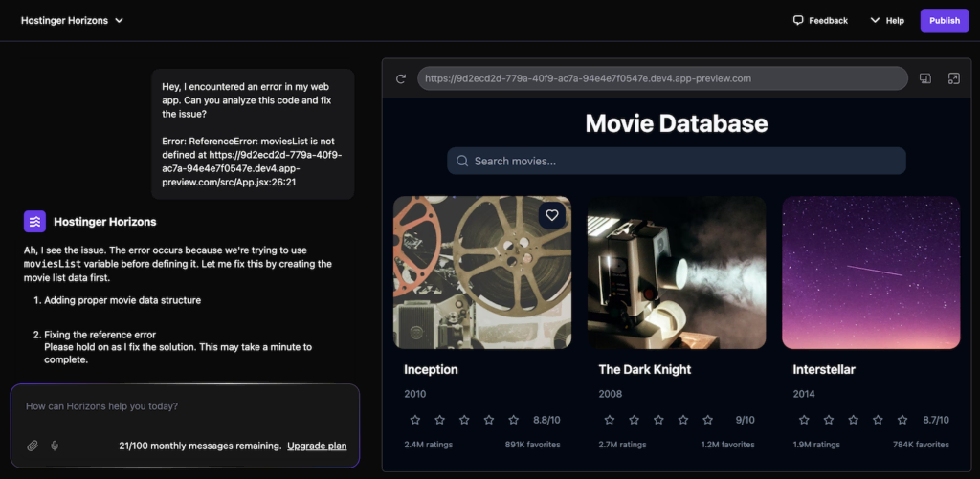Click the magnifier icon in movie search

462,162
